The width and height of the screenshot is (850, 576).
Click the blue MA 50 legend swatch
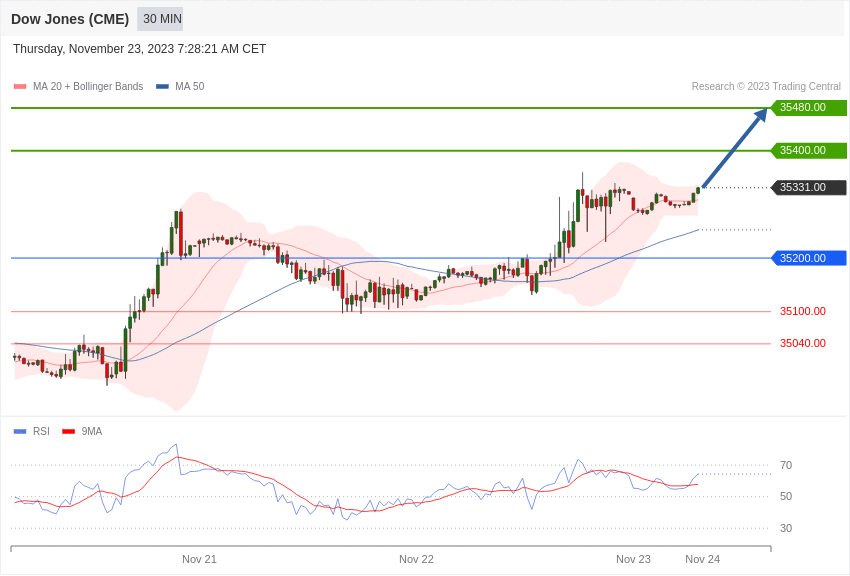point(162,87)
